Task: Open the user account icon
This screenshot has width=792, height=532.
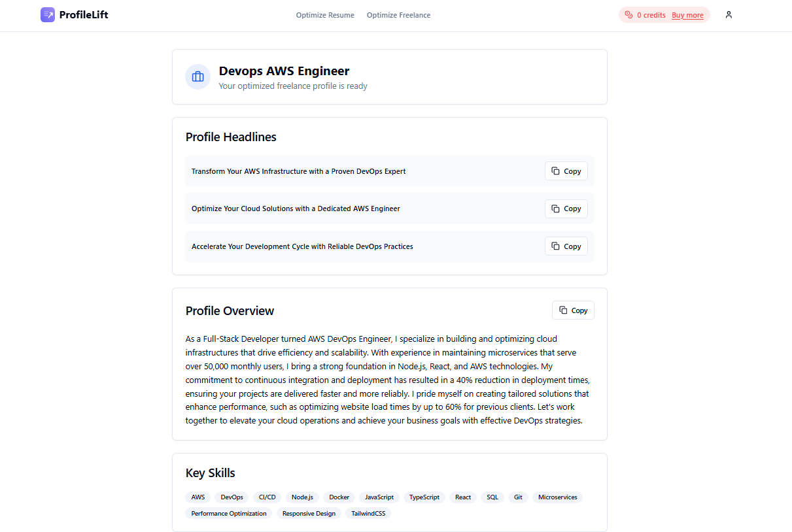Action: [x=729, y=15]
